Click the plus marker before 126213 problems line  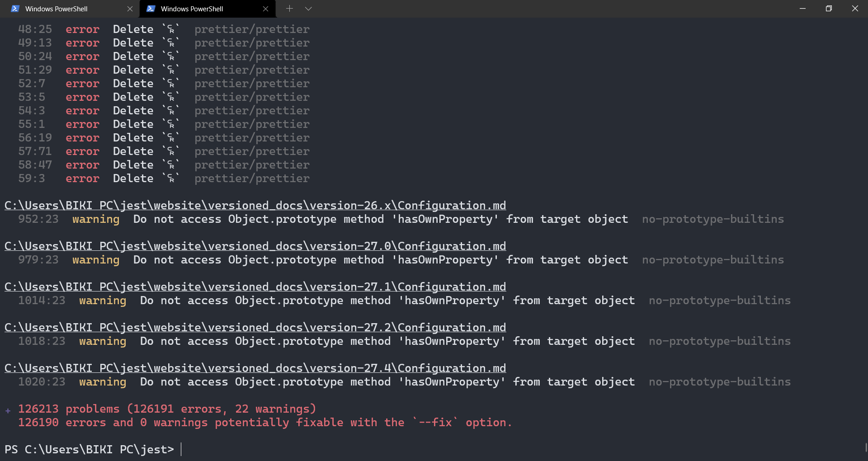8,410
